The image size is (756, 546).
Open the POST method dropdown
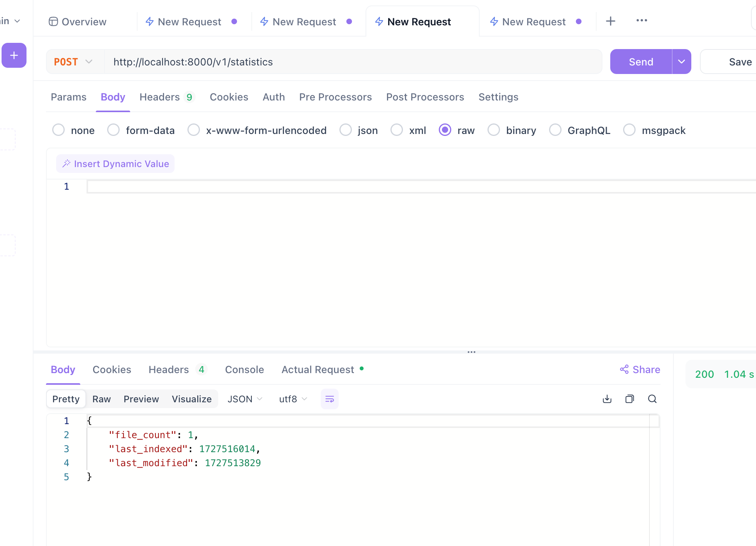pos(74,62)
